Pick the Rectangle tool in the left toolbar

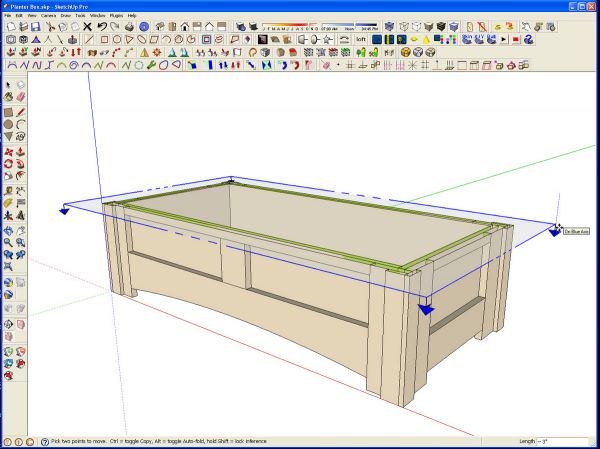pyautogui.click(x=8, y=112)
